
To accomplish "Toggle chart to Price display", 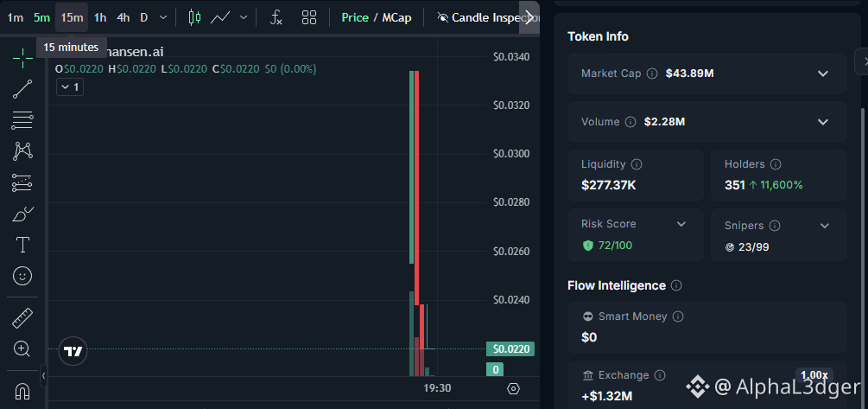I will coord(355,17).
